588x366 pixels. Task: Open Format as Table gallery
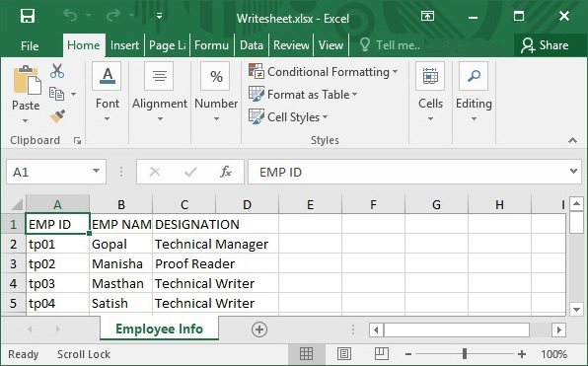[x=303, y=95]
